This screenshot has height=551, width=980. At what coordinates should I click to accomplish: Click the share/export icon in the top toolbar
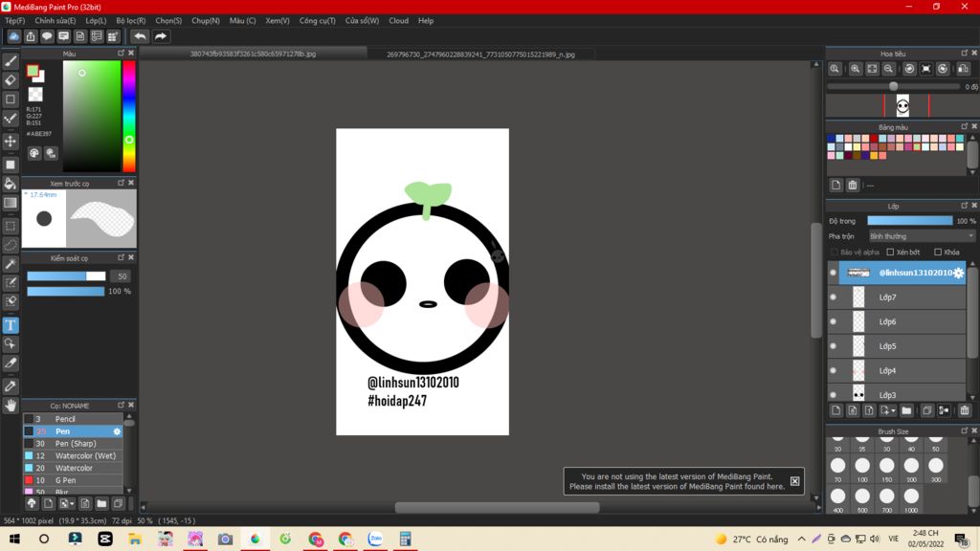[x=31, y=36]
